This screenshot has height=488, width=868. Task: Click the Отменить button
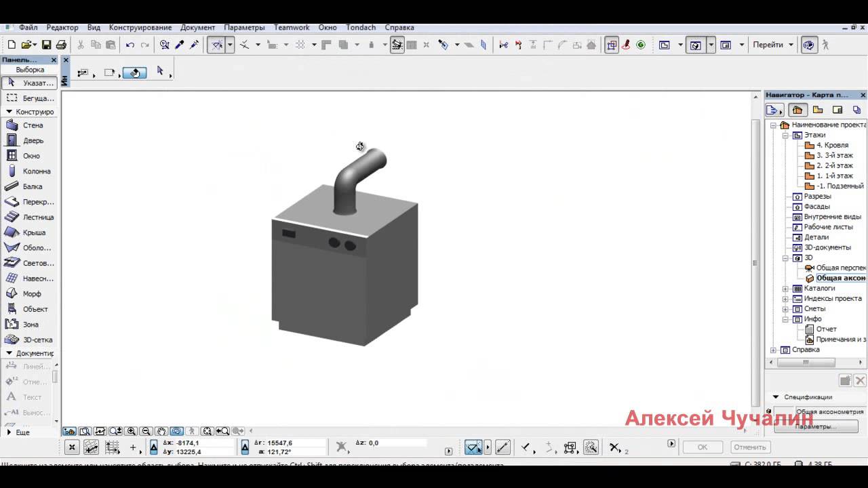click(749, 447)
